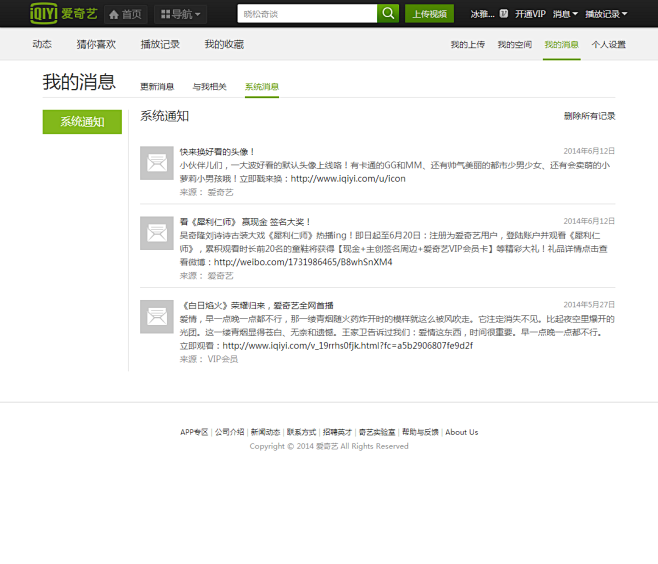
Task: Switch to the 系统消息 tab
Action: (x=262, y=86)
